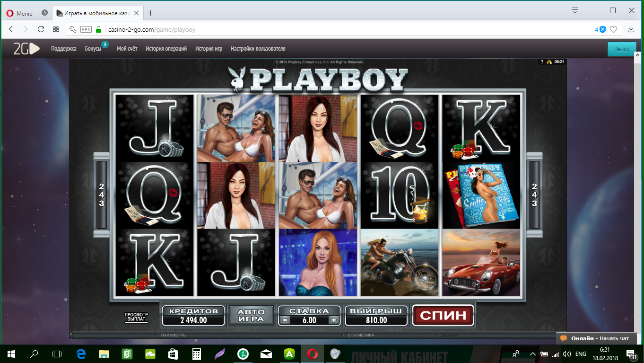Open the Поддержка menu item

64,49
